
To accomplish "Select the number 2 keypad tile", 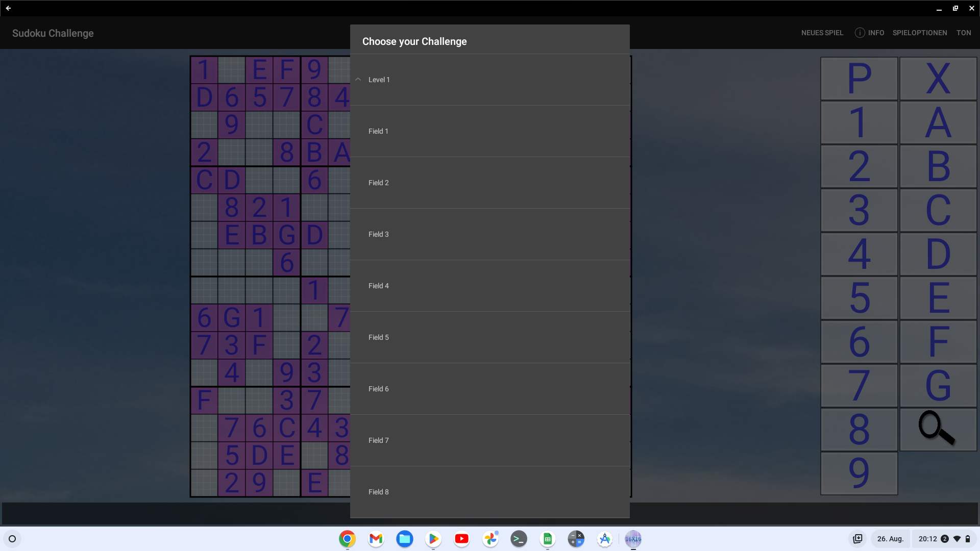I will [859, 166].
